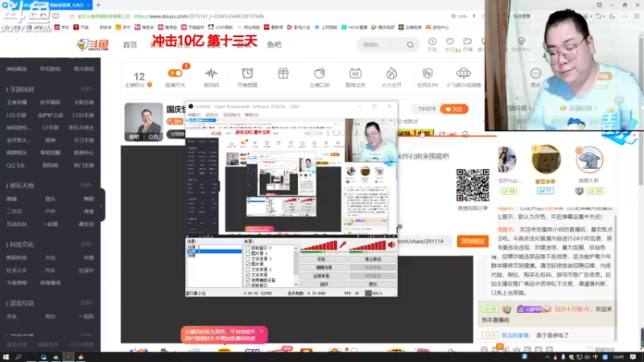Click the share icon beside stream title
Image resolution: width=644 pixels, height=362 pixels.
[442, 134]
